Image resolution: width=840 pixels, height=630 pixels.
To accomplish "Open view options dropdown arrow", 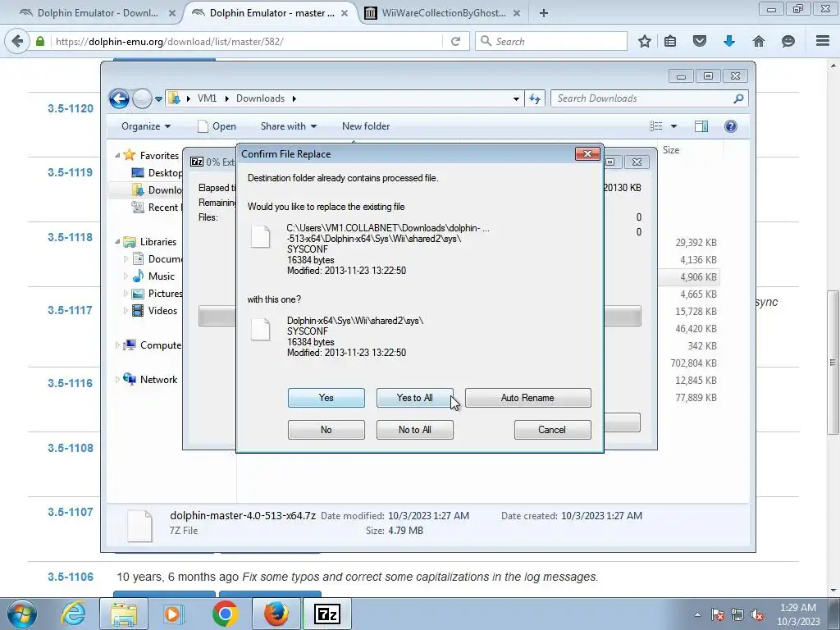I will 674,126.
